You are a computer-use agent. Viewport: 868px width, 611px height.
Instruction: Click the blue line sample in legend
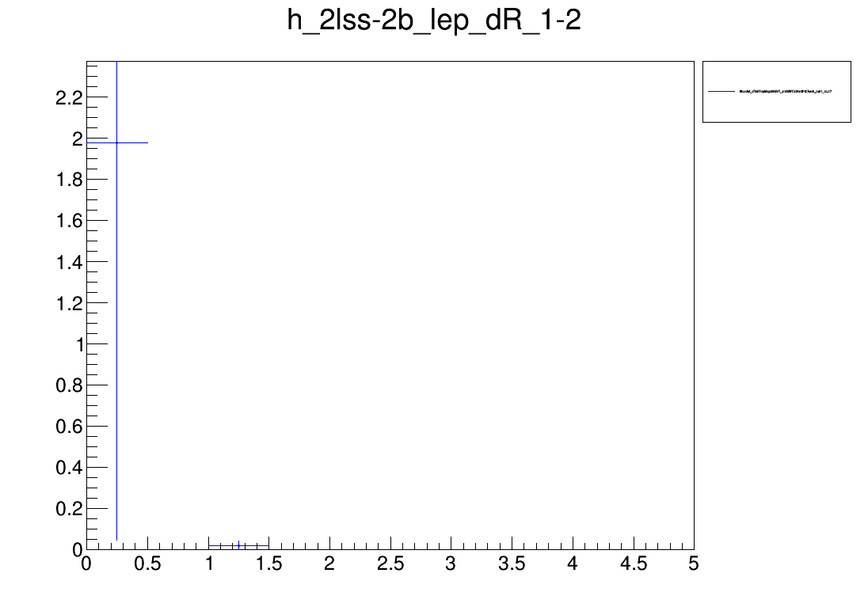(x=721, y=91)
